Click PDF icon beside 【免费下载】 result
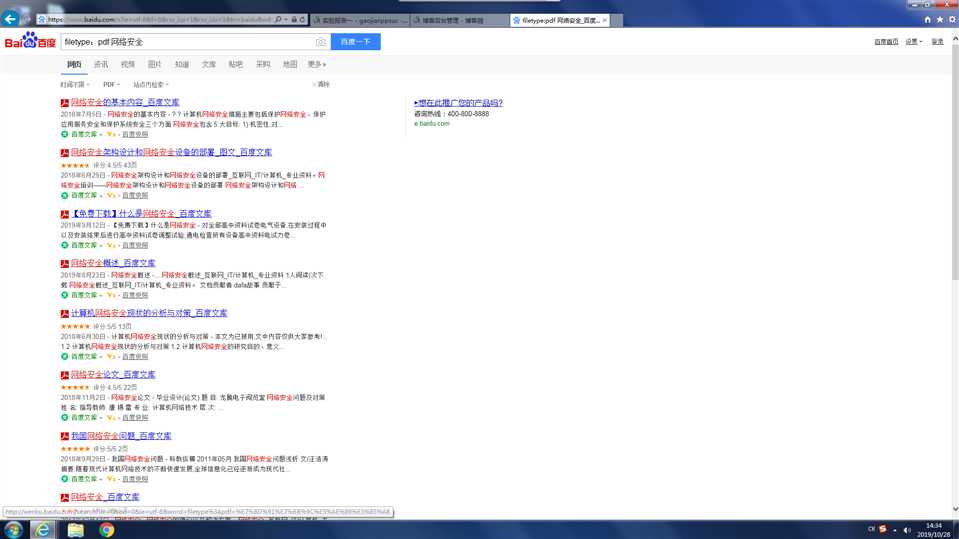This screenshot has height=539, width=959. [x=64, y=214]
